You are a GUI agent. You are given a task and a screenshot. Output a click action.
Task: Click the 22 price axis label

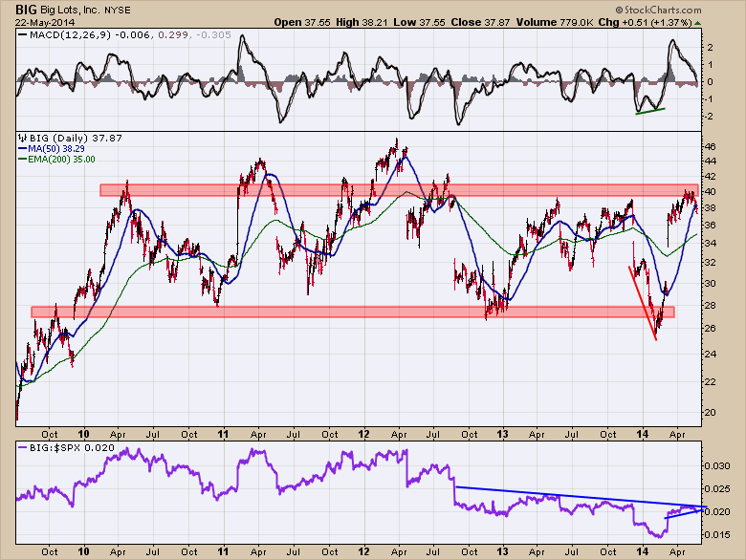710,381
